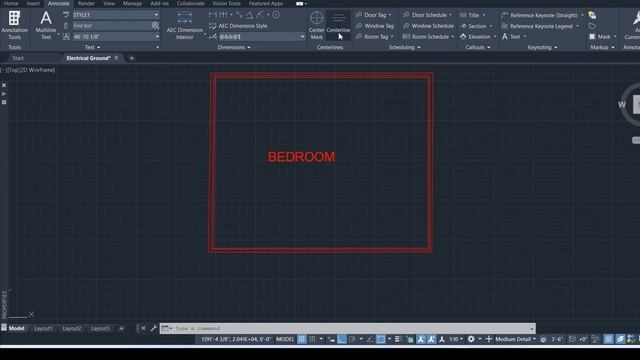Toggle drawing grid display in status bar

tap(301, 339)
